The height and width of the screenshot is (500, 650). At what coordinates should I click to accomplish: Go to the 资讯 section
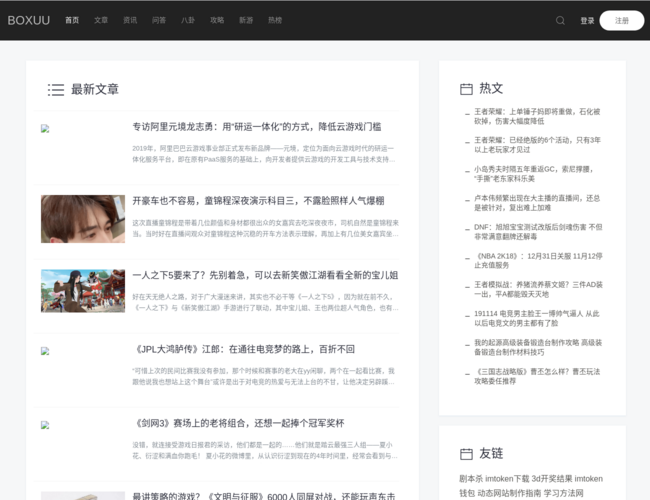(x=130, y=20)
